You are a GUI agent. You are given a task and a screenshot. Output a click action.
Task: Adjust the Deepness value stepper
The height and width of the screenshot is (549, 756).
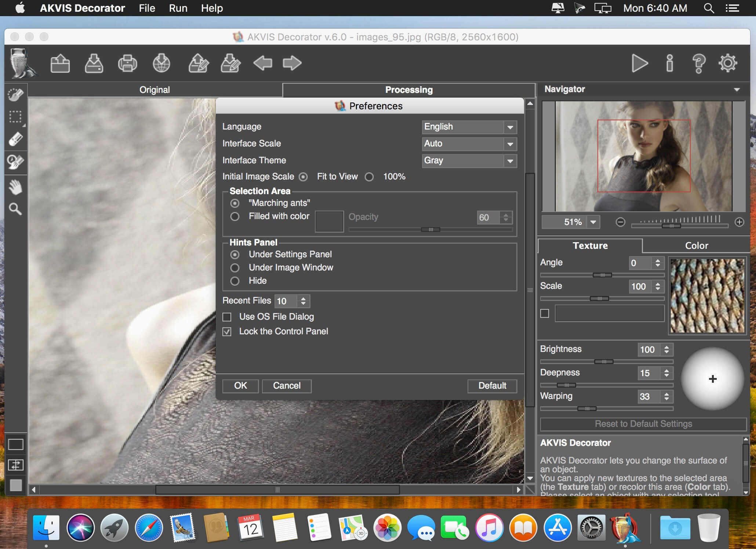coord(667,373)
